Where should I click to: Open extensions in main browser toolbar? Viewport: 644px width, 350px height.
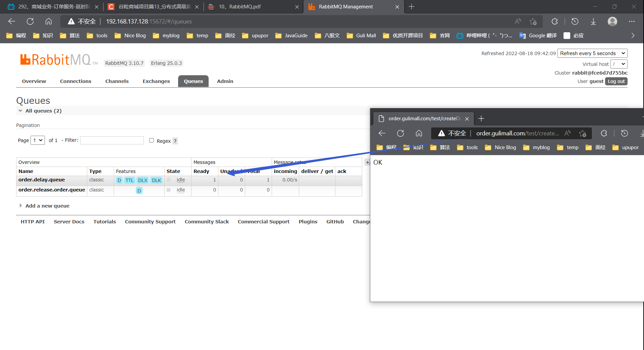(554, 21)
